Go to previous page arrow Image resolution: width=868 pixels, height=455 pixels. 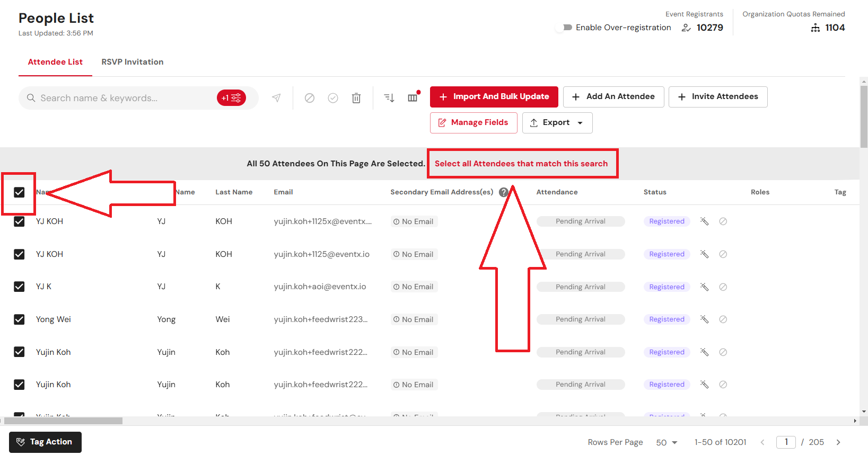coord(762,442)
